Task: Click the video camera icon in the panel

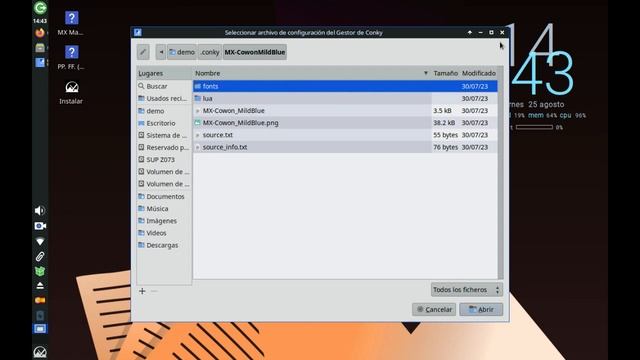Action: pyautogui.click(x=40, y=226)
